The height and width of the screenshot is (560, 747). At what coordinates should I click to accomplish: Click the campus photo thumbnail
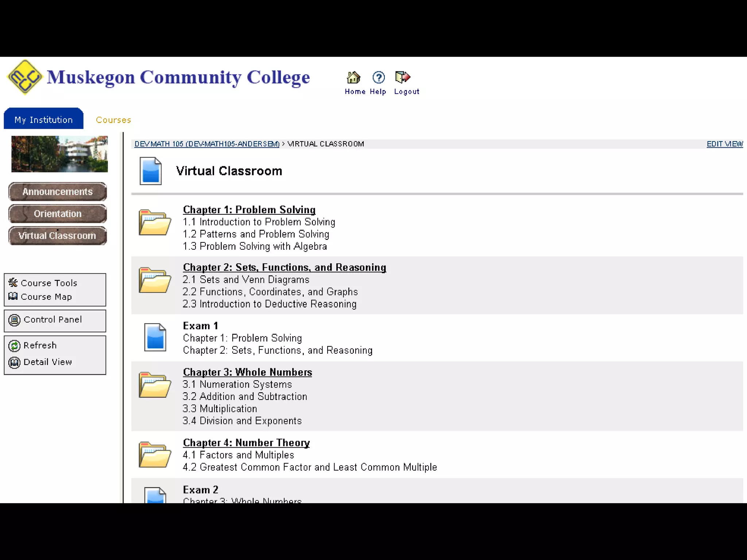pyautogui.click(x=59, y=154)
